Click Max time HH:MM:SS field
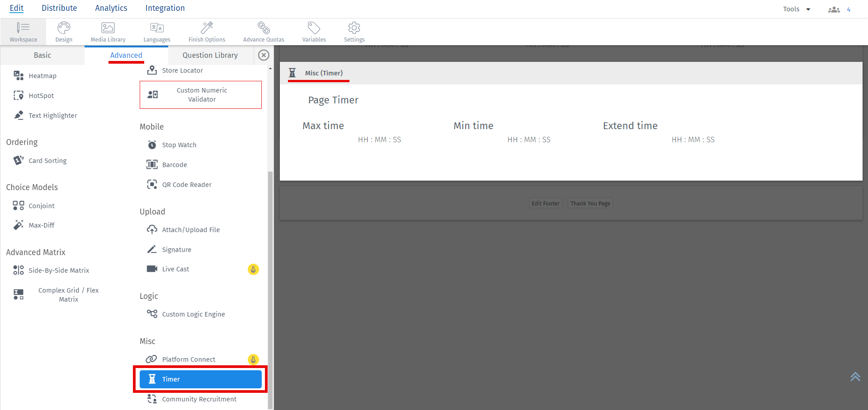868x410 pixels. tap(380, 140)
